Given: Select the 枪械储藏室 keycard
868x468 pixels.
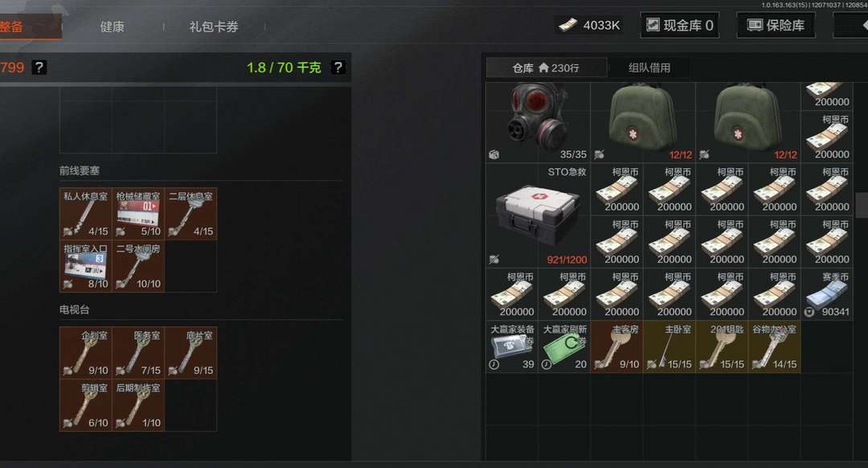Looking at the screenshot, I should coord(138,214).
